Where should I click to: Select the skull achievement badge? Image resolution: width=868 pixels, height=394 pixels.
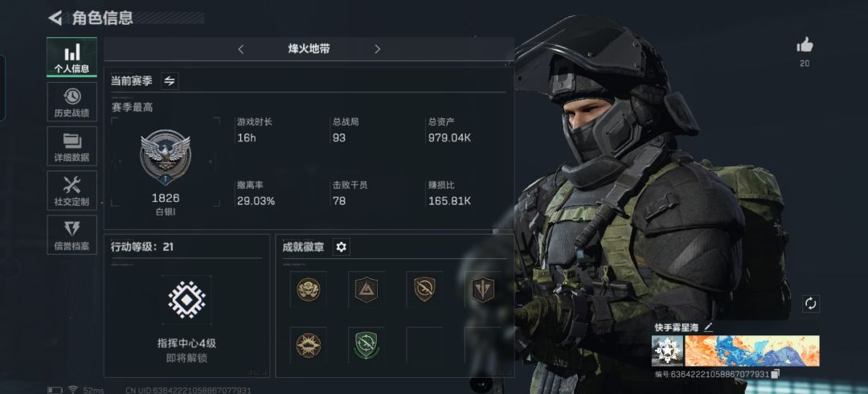(x=309, y=289)
